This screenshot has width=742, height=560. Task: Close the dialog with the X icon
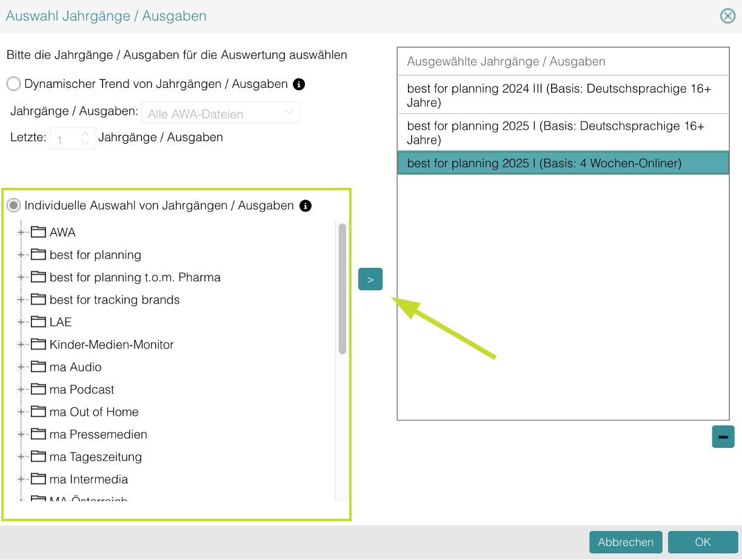tap(727, 16)
